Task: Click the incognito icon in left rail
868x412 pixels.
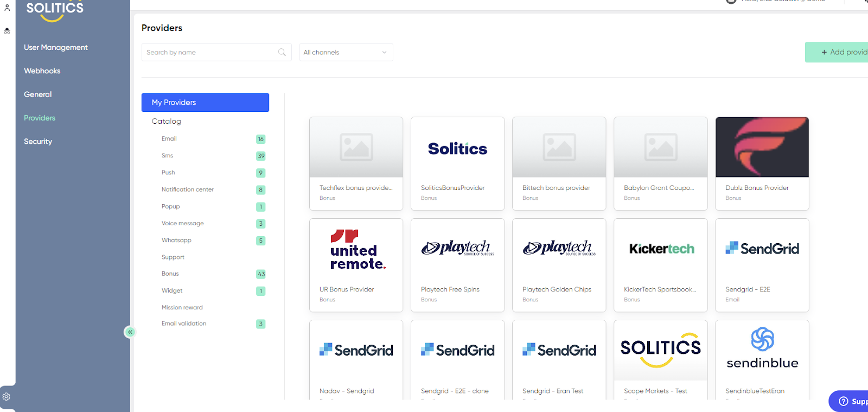Action: (x=7, y=31)
